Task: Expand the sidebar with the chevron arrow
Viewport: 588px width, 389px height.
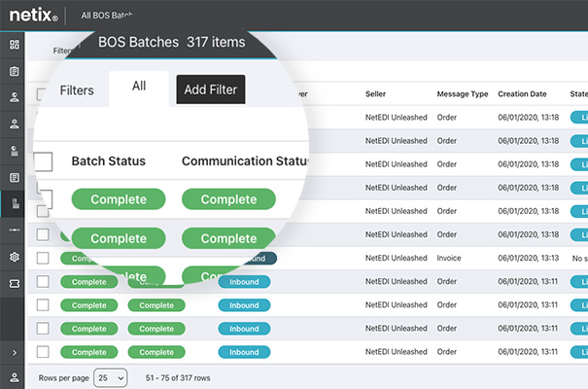Action: click(x=15, y=353)
